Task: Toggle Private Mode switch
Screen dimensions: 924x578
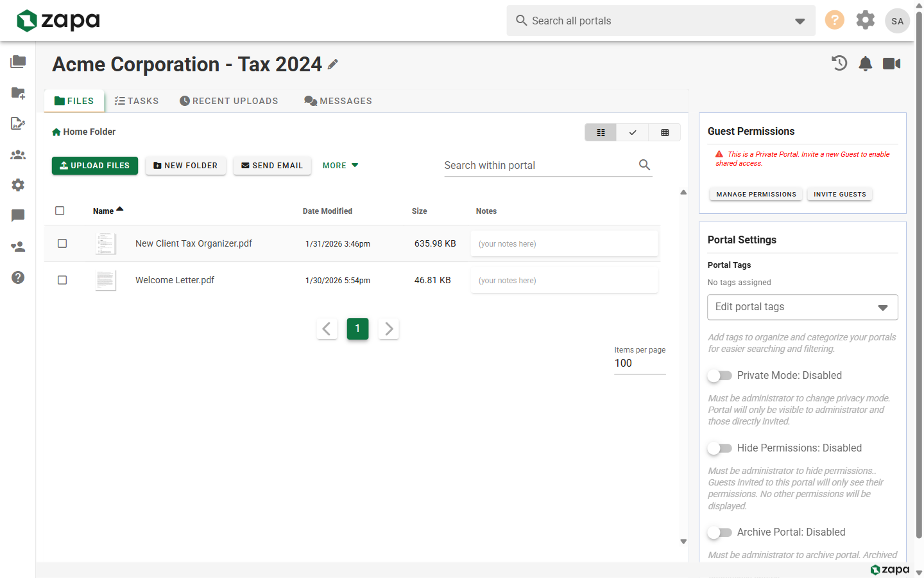Action: click(719, 376)
